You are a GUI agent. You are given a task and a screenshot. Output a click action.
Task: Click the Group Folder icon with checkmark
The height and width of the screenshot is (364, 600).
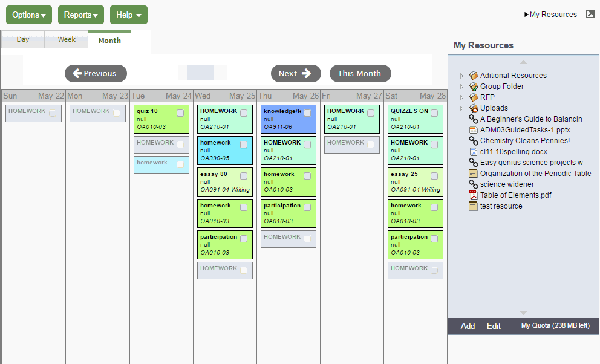click(x=474, y=86)
